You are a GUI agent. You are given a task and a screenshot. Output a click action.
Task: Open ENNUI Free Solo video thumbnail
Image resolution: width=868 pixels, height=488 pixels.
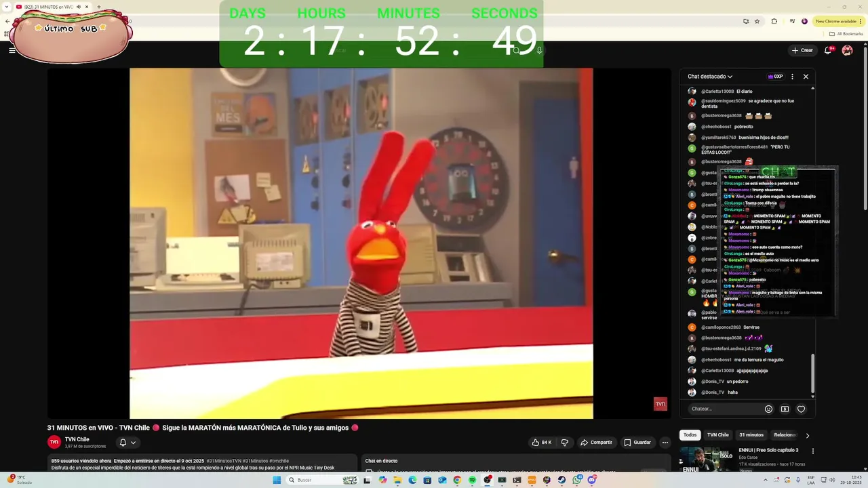707,460
